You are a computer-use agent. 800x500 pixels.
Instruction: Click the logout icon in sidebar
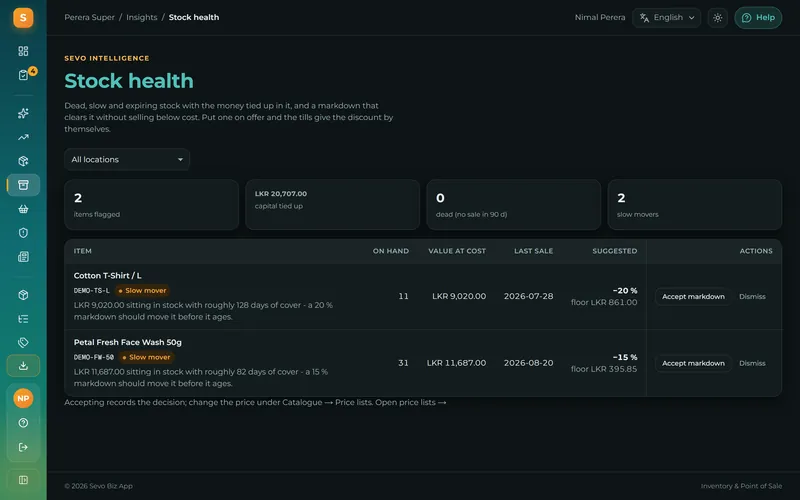coord(23,447)
